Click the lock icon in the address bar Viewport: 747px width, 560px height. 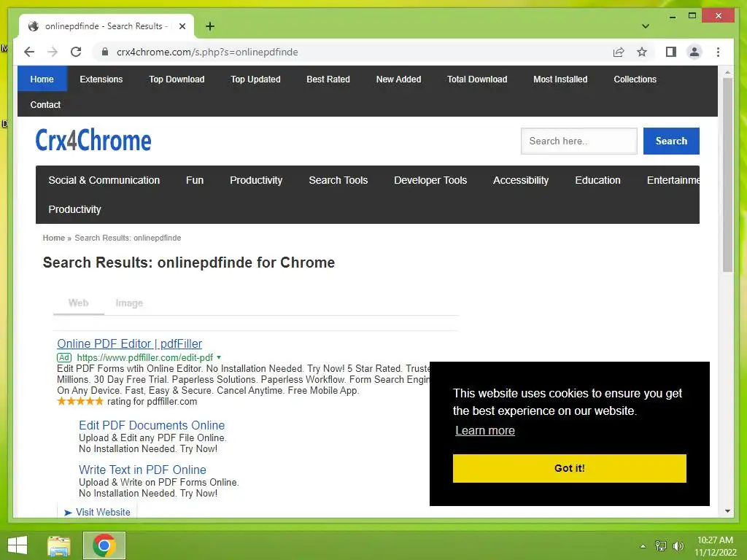click(105, 52)
